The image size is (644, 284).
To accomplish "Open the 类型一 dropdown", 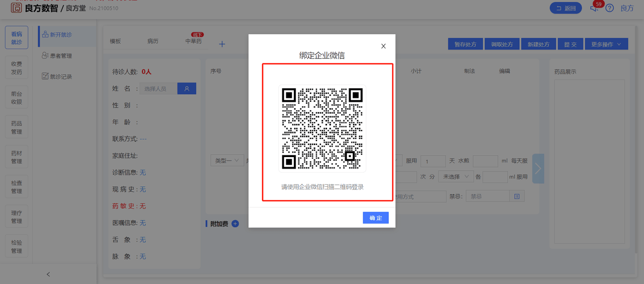I will (x=227, y=161).
